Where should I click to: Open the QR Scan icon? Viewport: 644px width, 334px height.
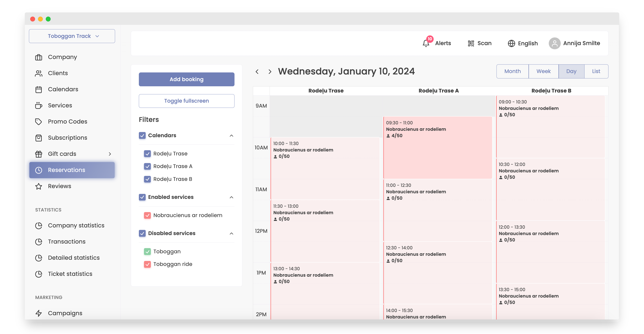(471, 43)
